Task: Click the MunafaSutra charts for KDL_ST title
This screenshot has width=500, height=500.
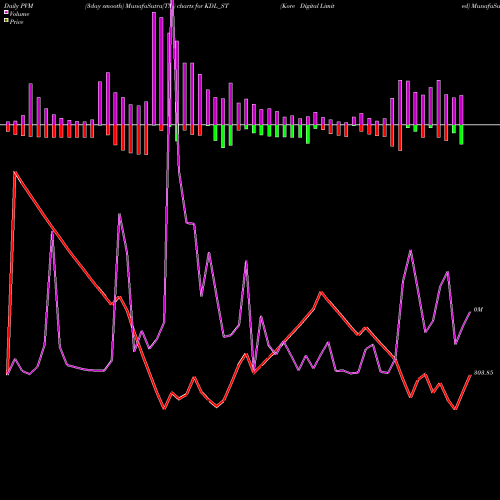Action: 157,6
